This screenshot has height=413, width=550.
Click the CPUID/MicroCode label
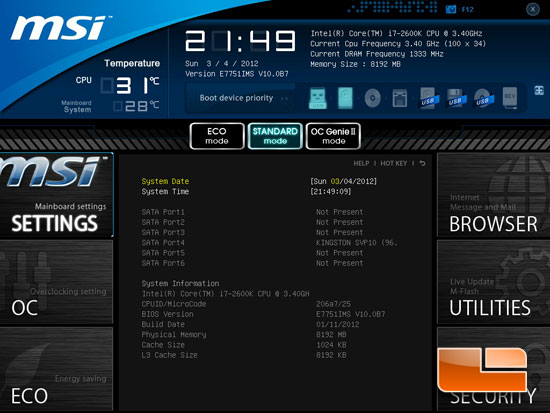point(174,304)
